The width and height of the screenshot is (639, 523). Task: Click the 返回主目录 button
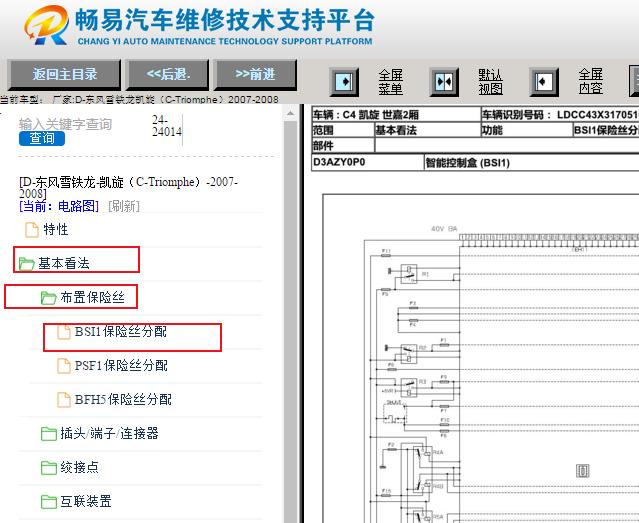64,75
